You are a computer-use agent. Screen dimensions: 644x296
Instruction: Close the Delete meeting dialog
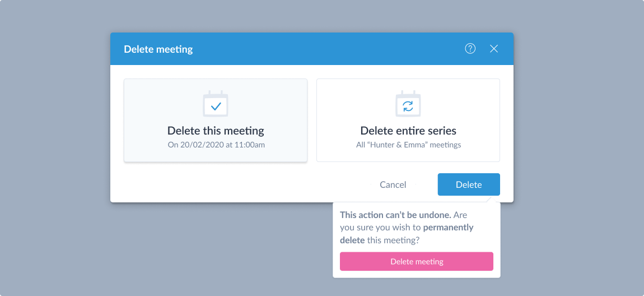494,49
